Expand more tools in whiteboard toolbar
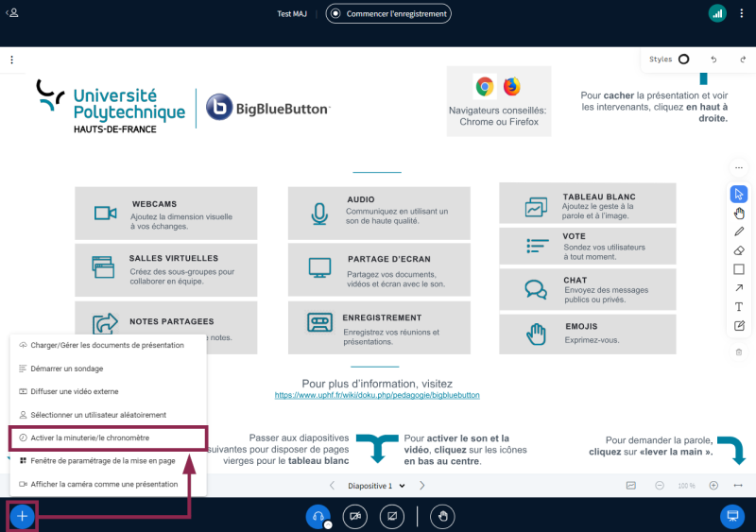Screen dimensions: 756x532 [739, 169]
